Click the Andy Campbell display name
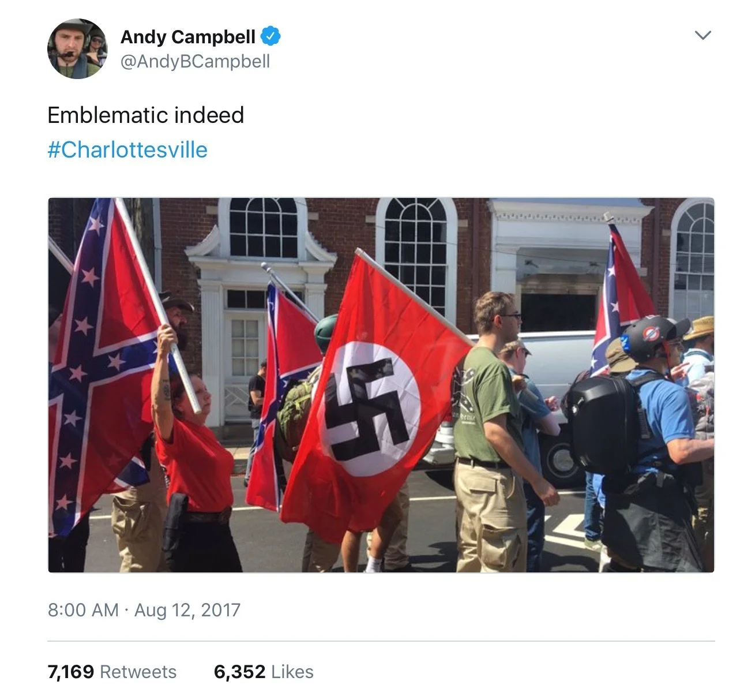Image resolution: width=740 pixels, height=700 pixels. [188, 36]
